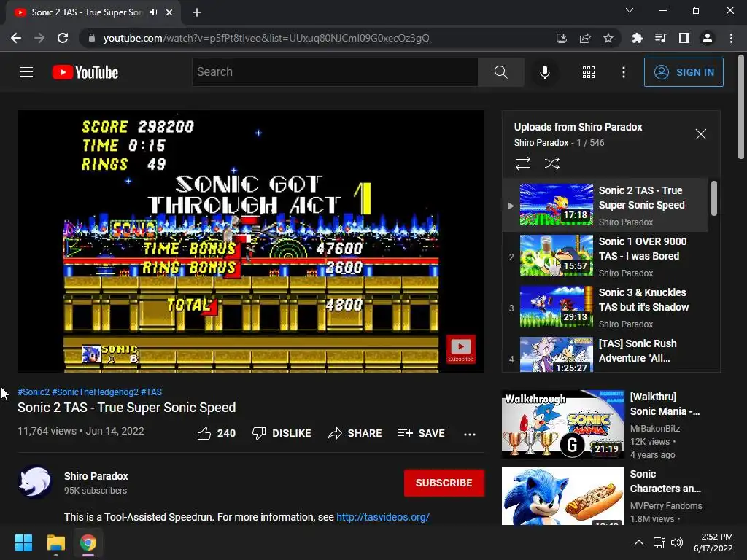747x560 pixels.
Task: Open Sonic Mania Walkthrough recommended video thumbnail
Action: 562,424
